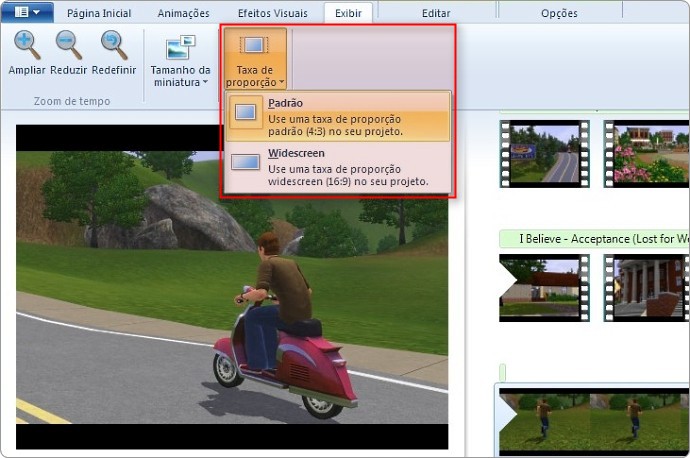Collapse the Taxa de proporção dropdown button
This screenshot has width=690, height=458.
pos(255,59)
